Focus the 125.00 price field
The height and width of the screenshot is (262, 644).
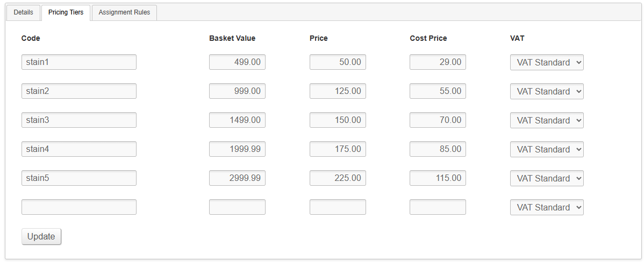pyautogui.click(x=338, y=91)
